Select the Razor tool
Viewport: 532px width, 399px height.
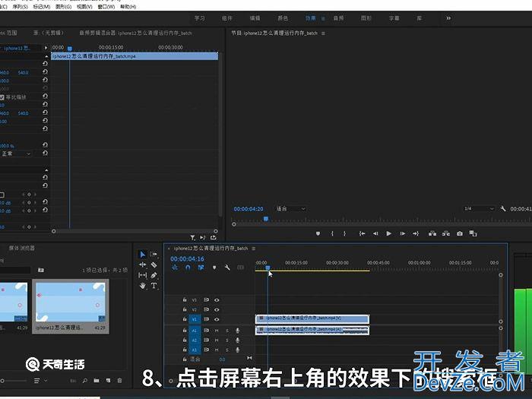tap(154, 264)
